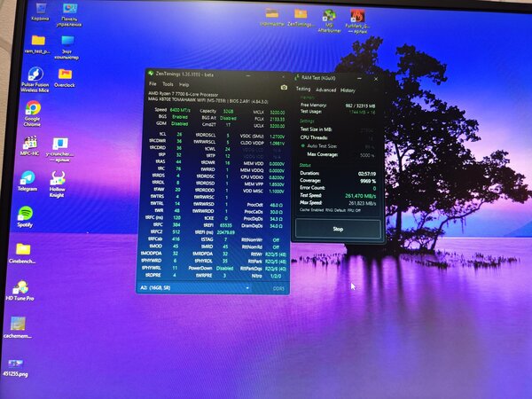Open the y-cruncher shortcut icon
Screen dimensions: 532x399
[x=59, y=150]
